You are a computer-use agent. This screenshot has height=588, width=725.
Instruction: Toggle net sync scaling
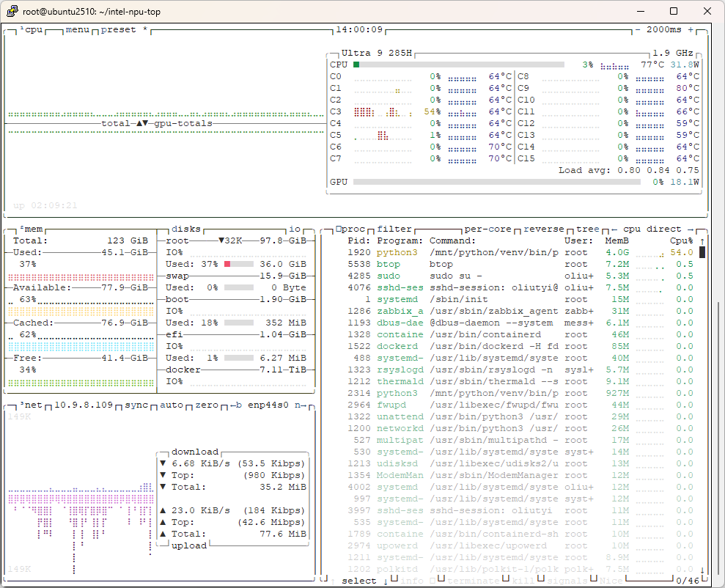click(x=136, y=405)
